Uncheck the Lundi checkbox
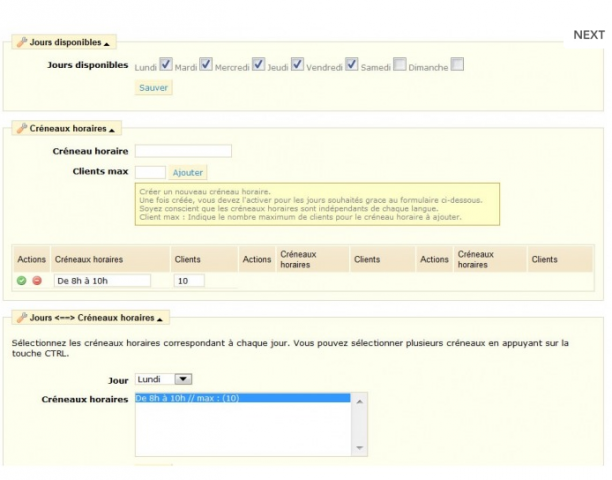612x480 pixels. point(166,65)
